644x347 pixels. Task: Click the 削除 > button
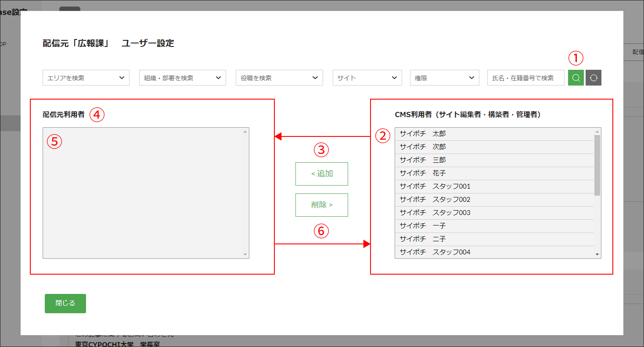pos(322,205)
